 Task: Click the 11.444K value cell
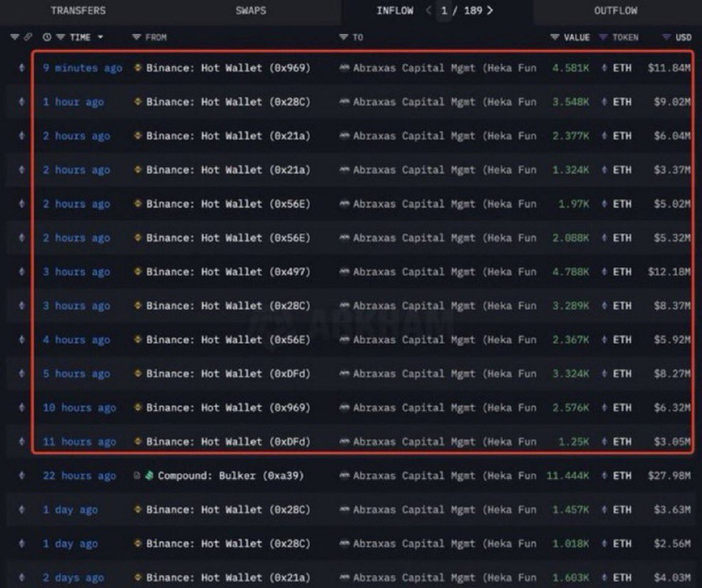click(568, 476)
